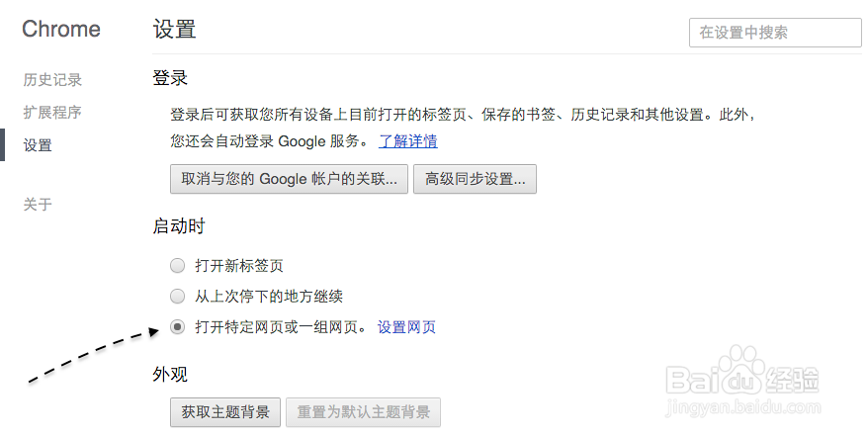This screenshot has height=438, width=868.
Task: Open 历史记录 in the sidebar
Action: click(x=52, y=80)
